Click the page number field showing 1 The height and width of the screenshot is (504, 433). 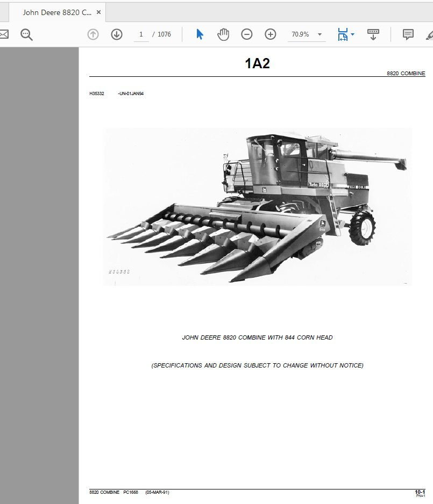pos(141,34)
